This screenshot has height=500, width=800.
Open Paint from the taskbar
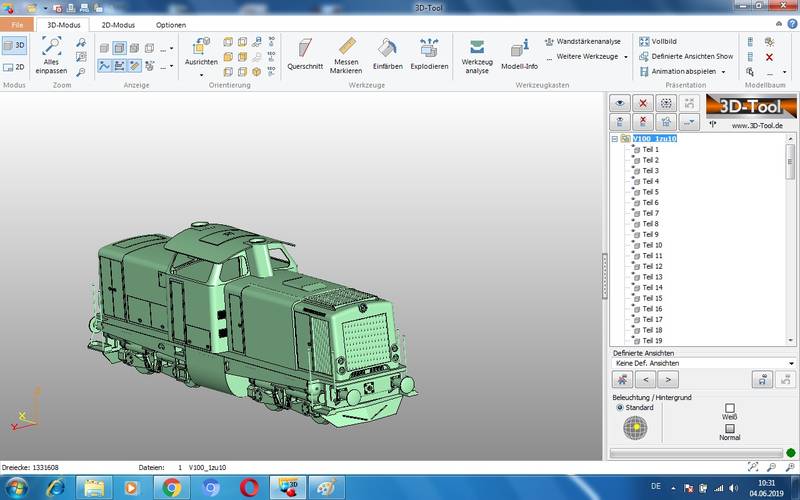point(327,488)
